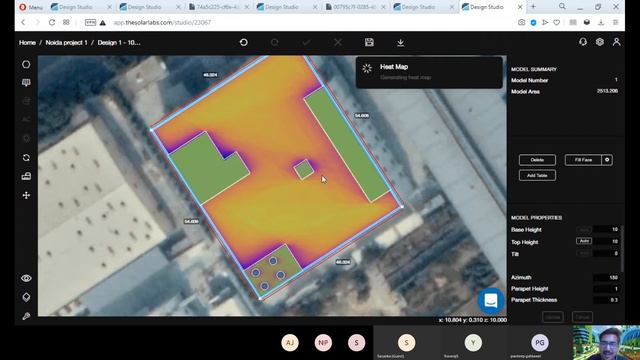Click the AJ participant avatar
The image size is (640, 360).
pyautogui.click(x=290, y=342)
